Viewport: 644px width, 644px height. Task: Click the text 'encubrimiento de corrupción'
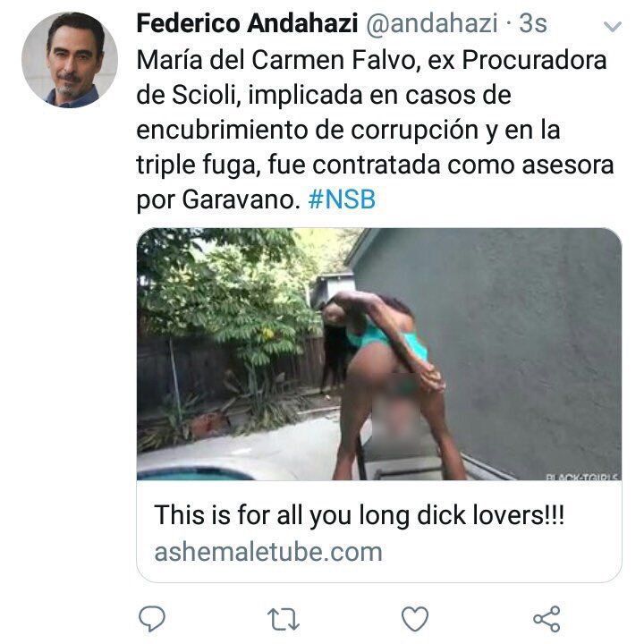(x=308, y=131)
